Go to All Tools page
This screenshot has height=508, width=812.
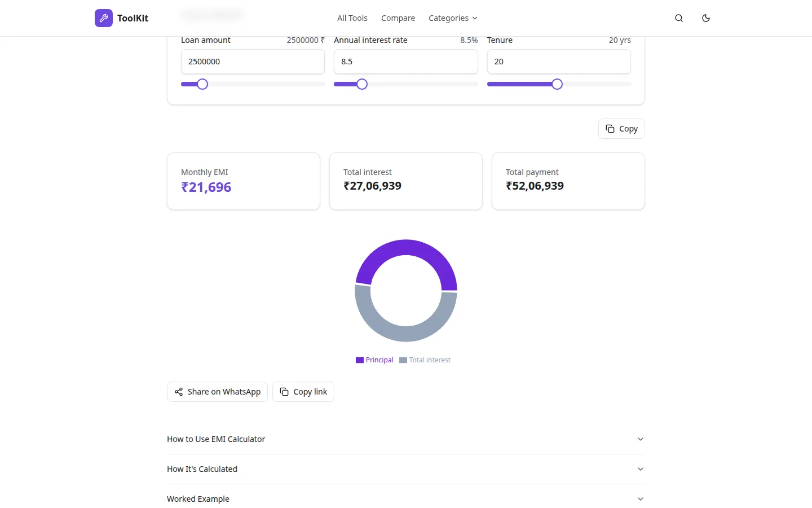tap(352, 18)
